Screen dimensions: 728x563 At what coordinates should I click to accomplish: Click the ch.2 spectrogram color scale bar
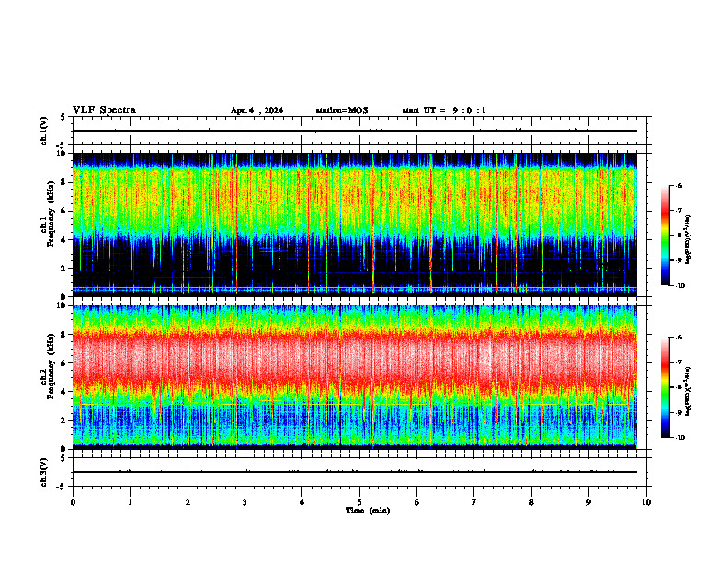(665, 387)
